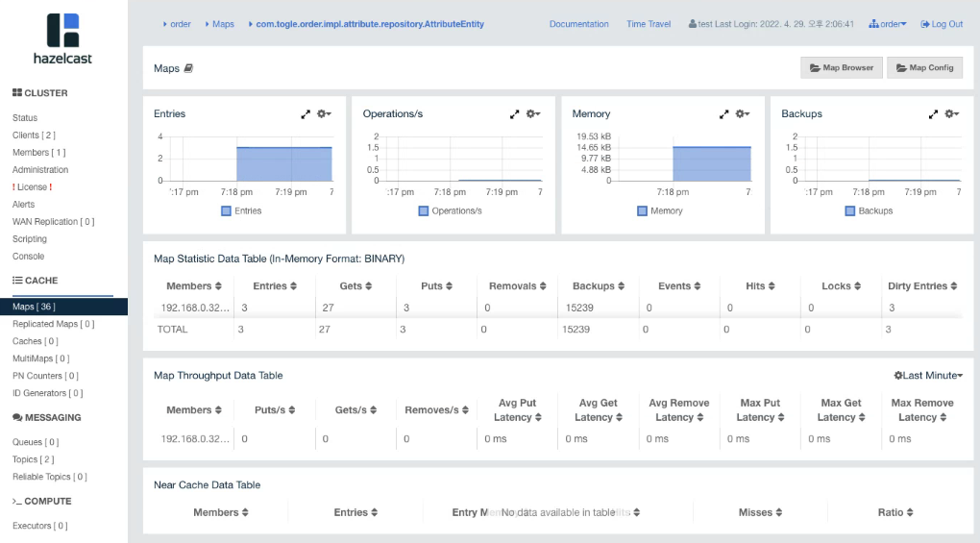Open the Memory chart gear settings
The width and height of the screenshot is (980, 543).
(x=743, y=113)
